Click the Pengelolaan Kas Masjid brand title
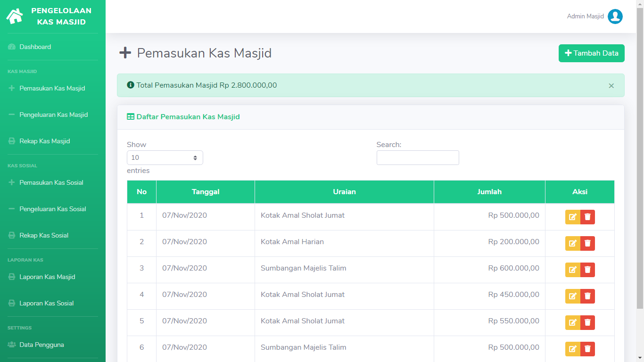The height and width of the screenshot is (362, 644). click(61, 16)
